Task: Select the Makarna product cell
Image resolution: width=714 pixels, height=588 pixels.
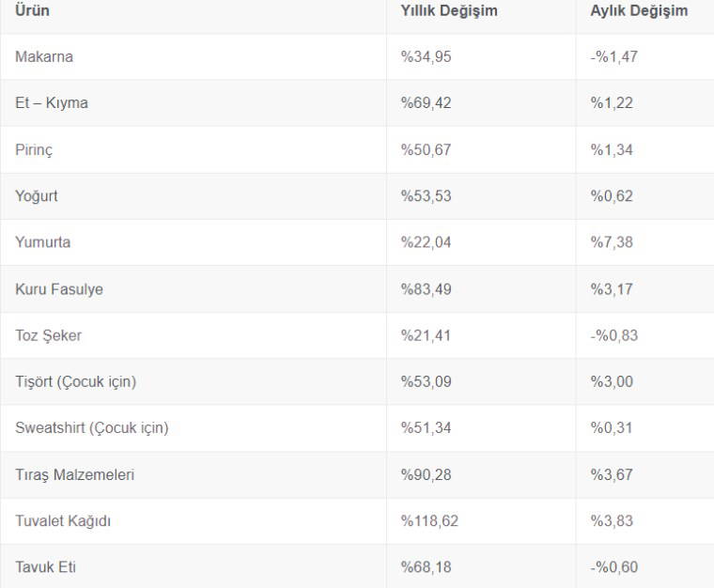Action: (x=44, y=56)
